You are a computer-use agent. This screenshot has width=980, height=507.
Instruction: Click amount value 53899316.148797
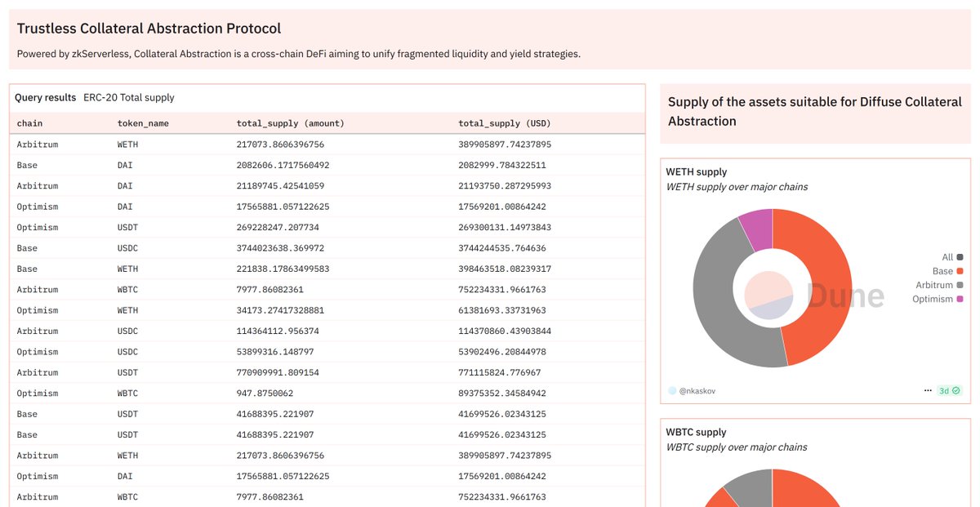pos(275,353)
